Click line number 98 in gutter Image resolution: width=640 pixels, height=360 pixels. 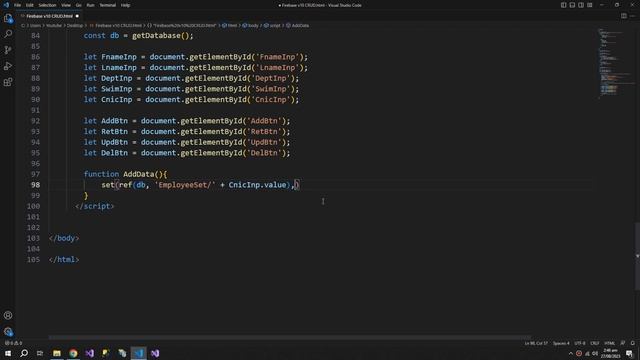[x=36, y=185]
